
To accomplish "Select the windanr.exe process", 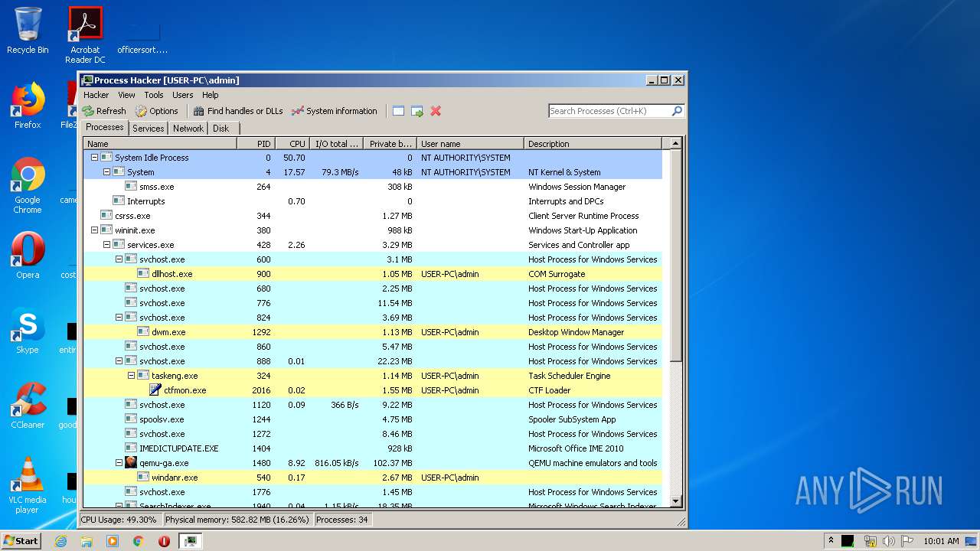I will click(373, 478).
